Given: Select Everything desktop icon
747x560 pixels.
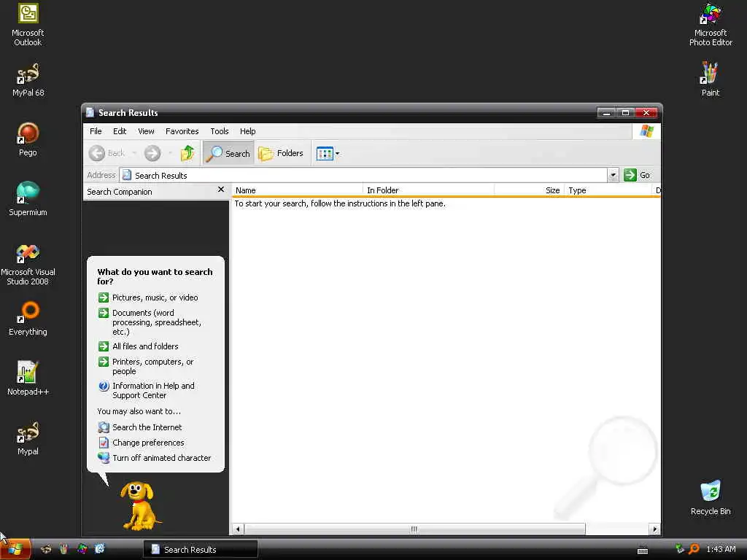Looking at the screenshot, I should [28, 319].
